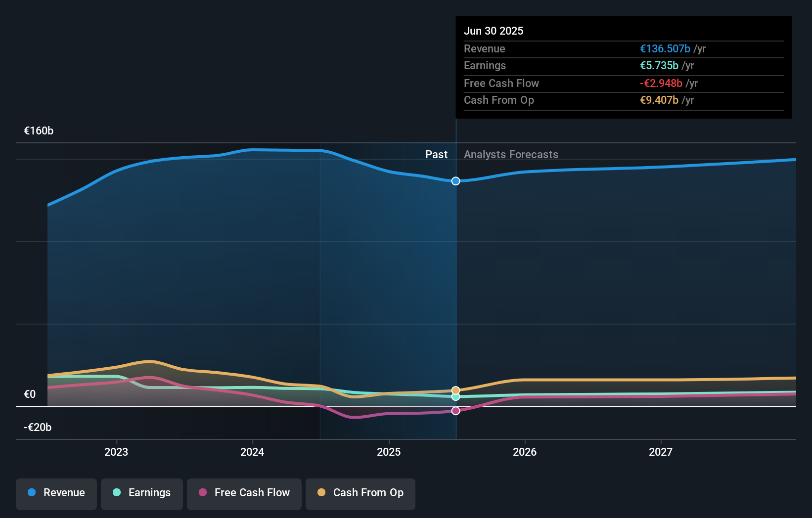Image resolution: width=812 pixels, height=518 pixels.
Task: Toggle the Revenue series visibility
Action: pyautogui.click(x=56, y=493)
